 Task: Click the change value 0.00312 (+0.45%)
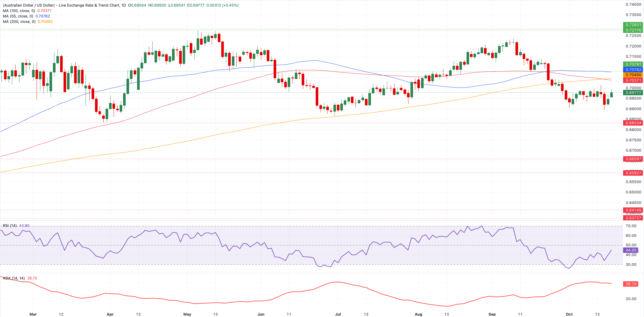point(222,5)
